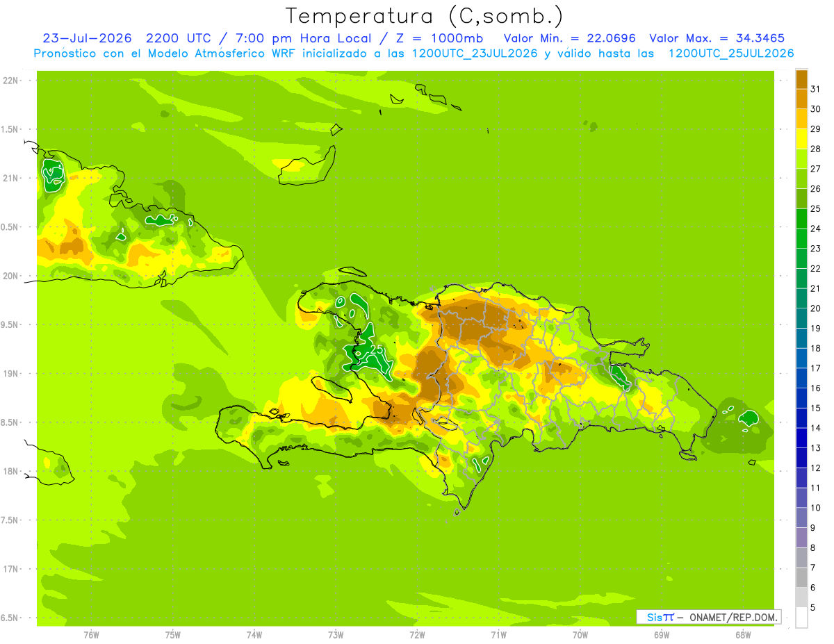Click the 'Temperatura (C,somb.)' title
This screenshot has height=644, width=834.
(425, 16)
